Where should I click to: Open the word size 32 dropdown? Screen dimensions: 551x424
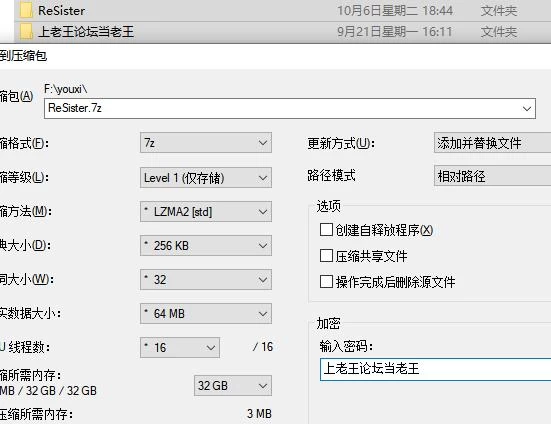206,280
